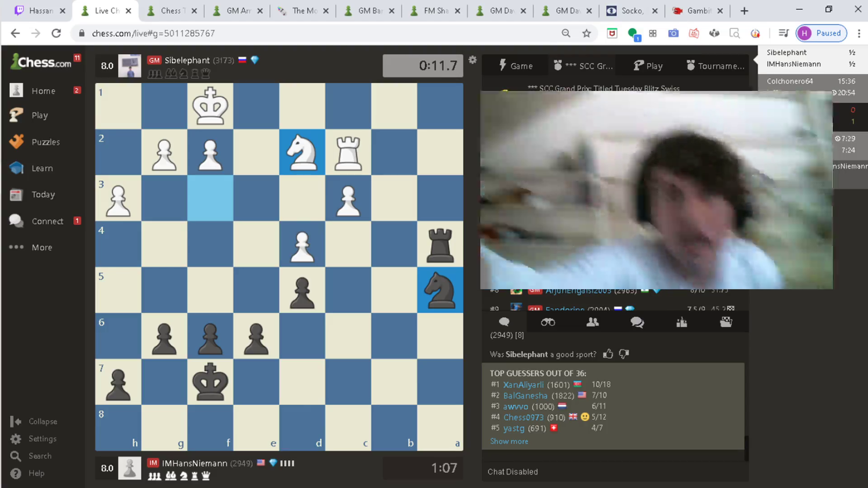
Task: Open sidebar Settings
Action: [34, 439]
